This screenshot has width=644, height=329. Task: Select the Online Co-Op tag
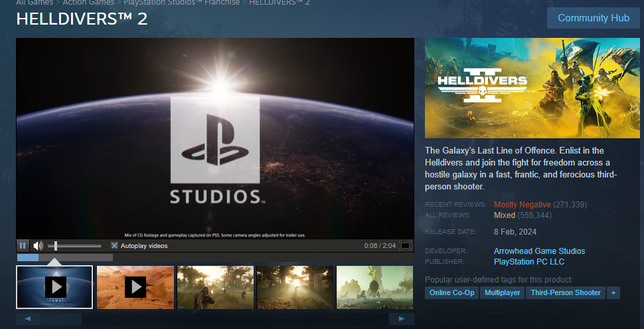451,293
